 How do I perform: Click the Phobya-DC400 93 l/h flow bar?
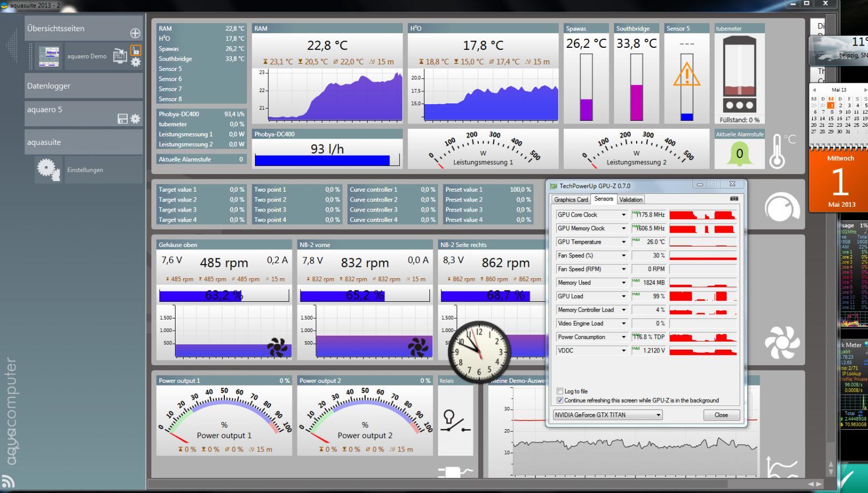pyautogui.click(x=327, y=161)
